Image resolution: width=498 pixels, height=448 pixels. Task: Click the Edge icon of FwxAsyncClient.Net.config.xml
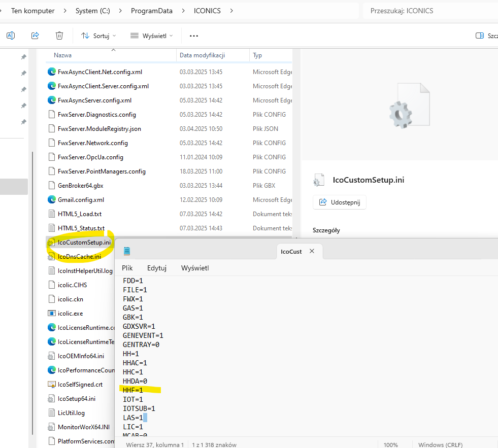(x=51, y=72)
